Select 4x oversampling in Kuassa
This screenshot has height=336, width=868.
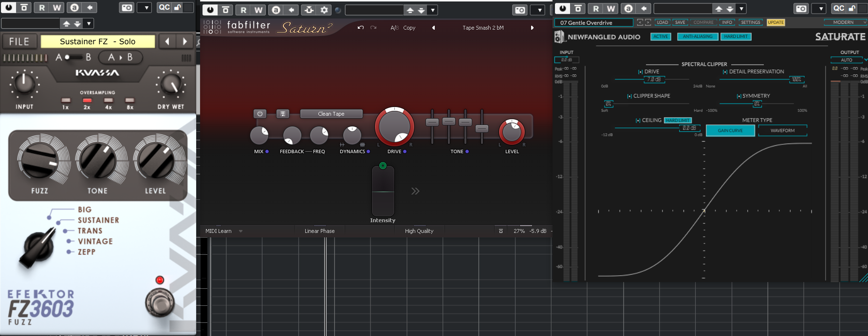point(109,101)
